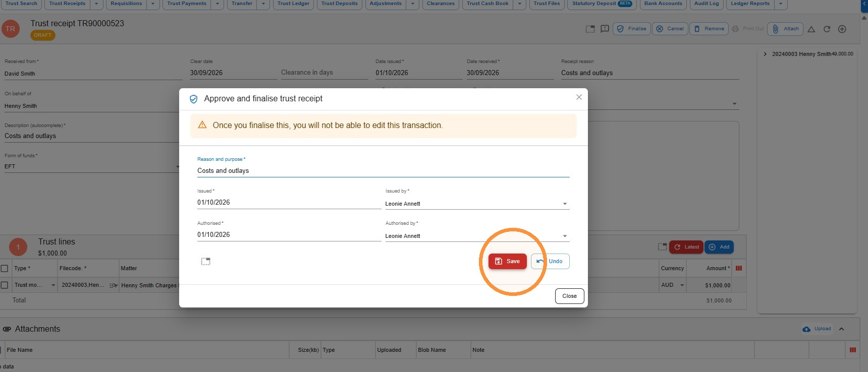This screenshot has width=868, height=372.
Task: Open the Audit Log tab
Action: (x=706, y=4)
